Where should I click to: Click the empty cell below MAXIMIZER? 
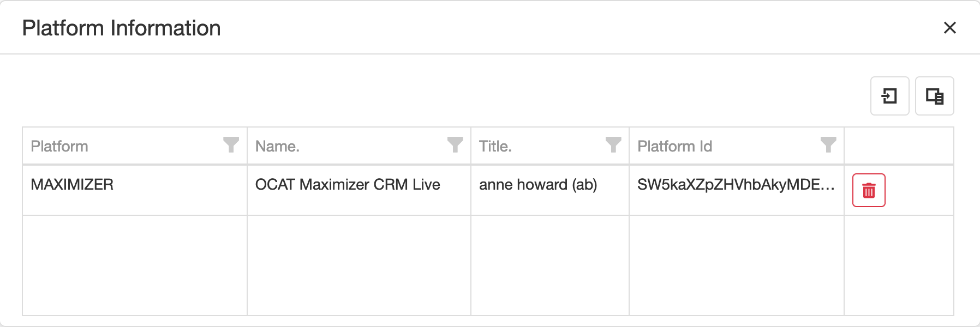click(x=134, y=265)
